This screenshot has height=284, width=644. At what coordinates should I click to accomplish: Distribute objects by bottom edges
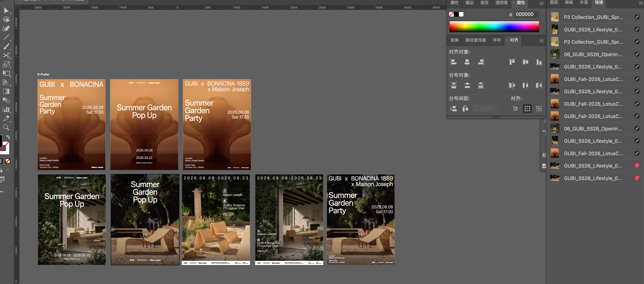pyautogui.click(x=481, y=85)
